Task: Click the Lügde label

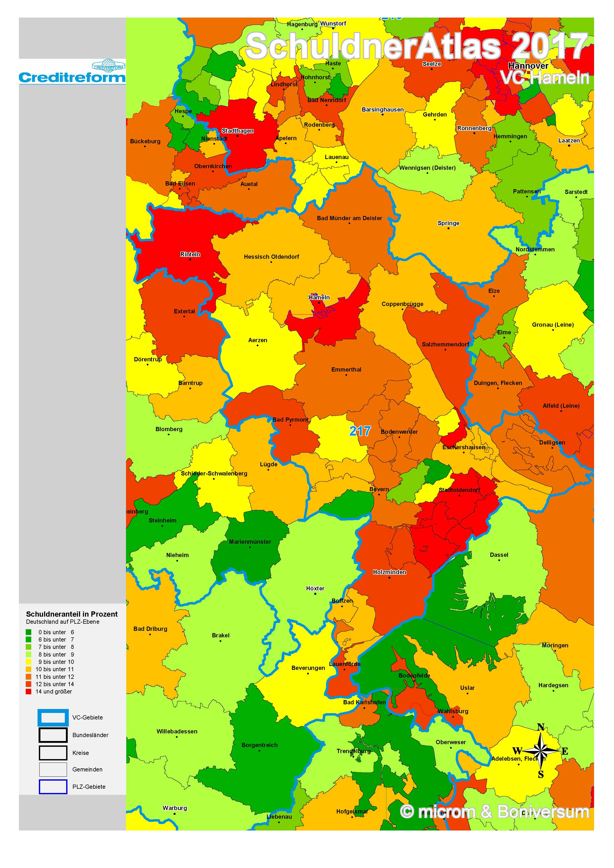Action: point(269,464)
